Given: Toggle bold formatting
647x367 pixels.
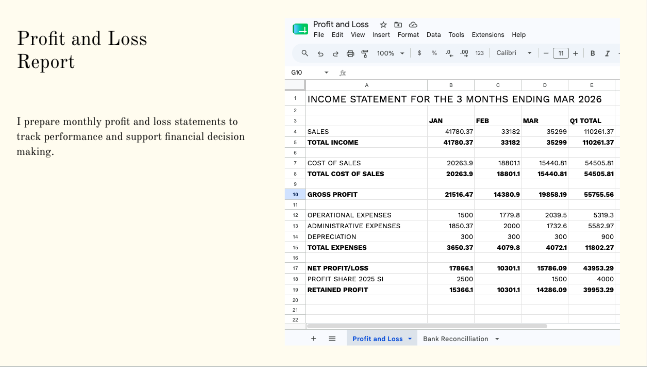Looking at the screenshot, I should point(593,53).
